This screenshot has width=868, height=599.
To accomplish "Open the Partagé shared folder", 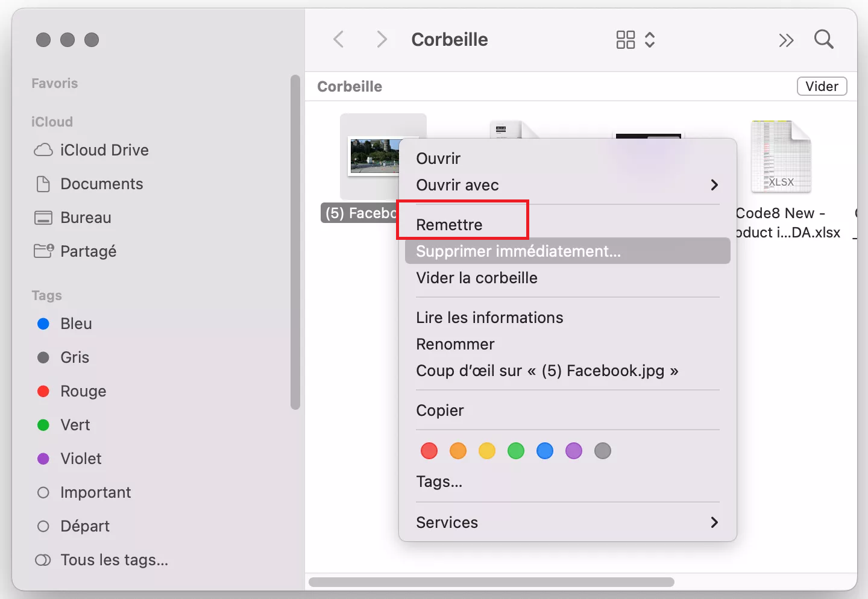I will pos(88,251).
